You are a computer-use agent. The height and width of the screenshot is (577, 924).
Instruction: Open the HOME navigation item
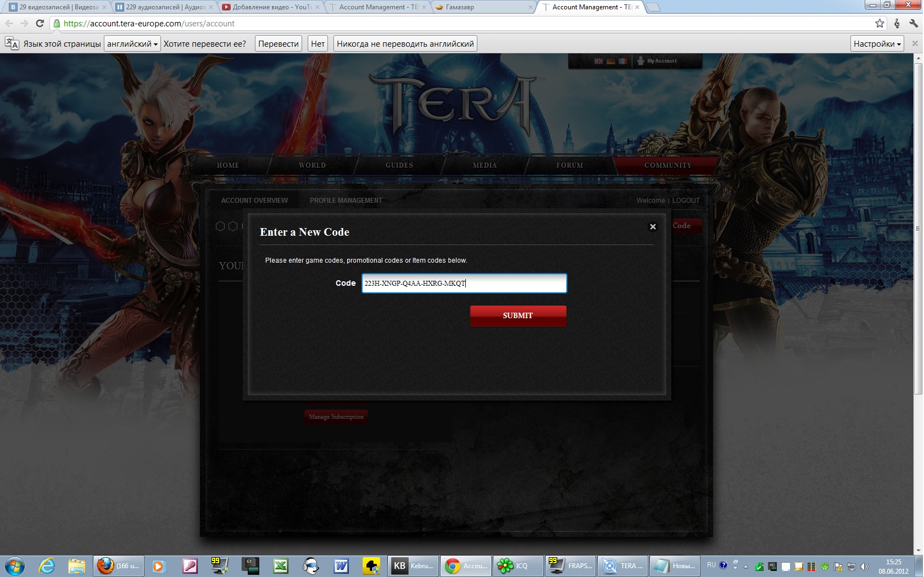pos(227,165)
